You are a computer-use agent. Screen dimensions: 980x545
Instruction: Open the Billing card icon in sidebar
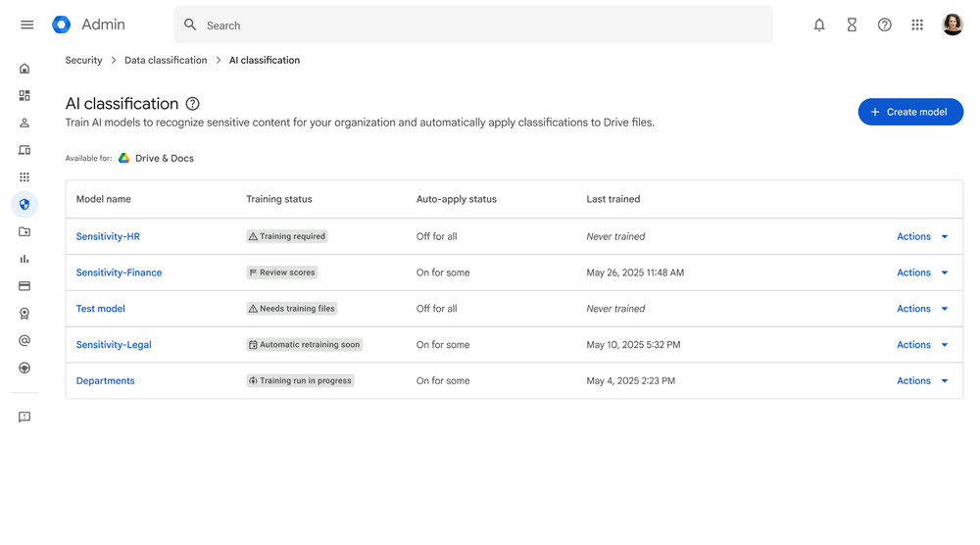pyautogui.click(x=24, y=286)
